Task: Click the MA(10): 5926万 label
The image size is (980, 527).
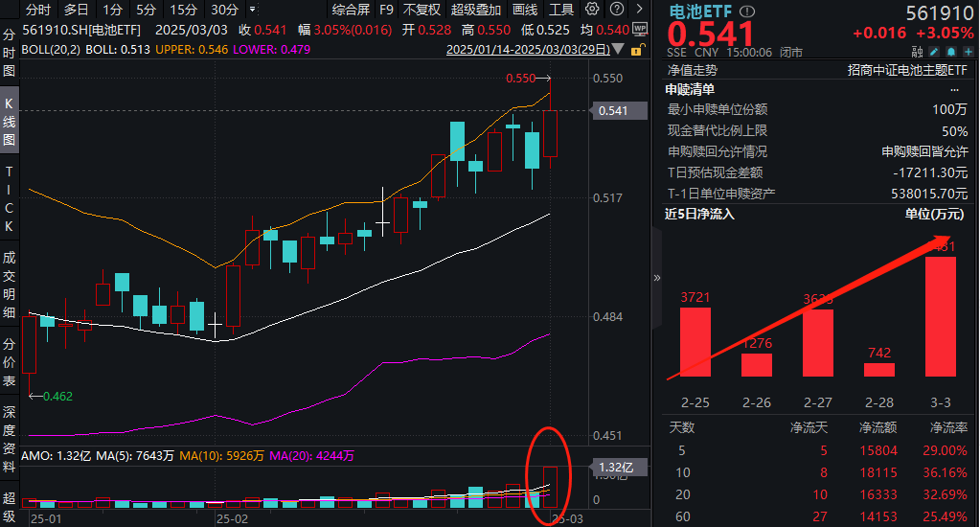Action: [x=221, y=456]
